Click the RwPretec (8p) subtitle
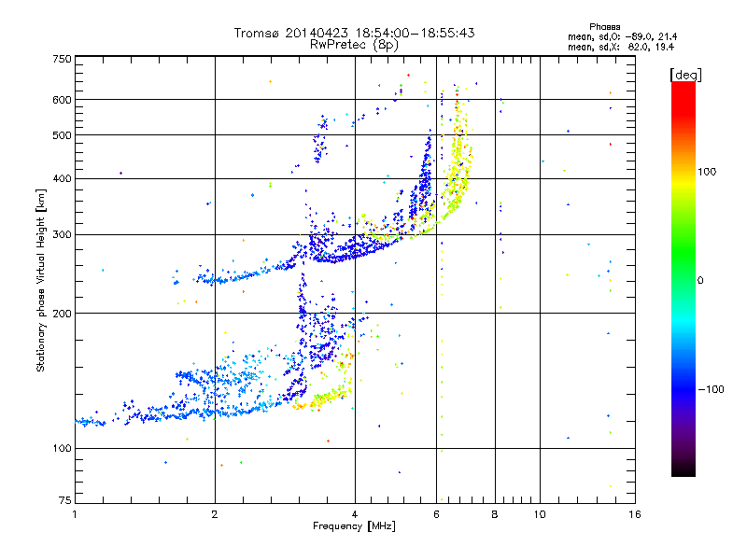The image size is (747, 560). click(354, 45)
